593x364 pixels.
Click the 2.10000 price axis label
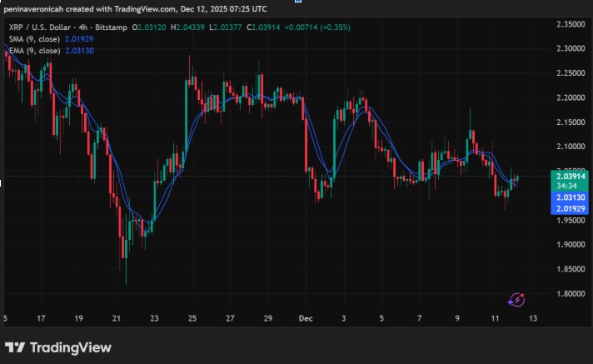[571, 147]
